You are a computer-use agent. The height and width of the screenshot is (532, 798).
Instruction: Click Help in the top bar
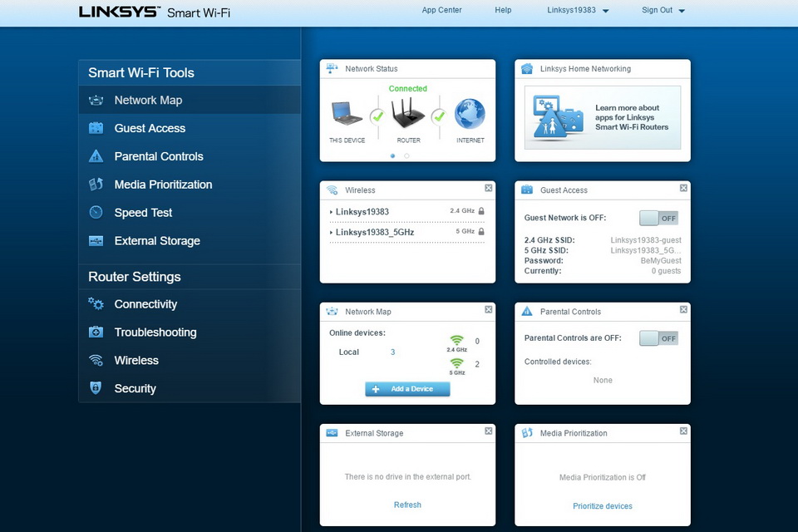(503, 10)
